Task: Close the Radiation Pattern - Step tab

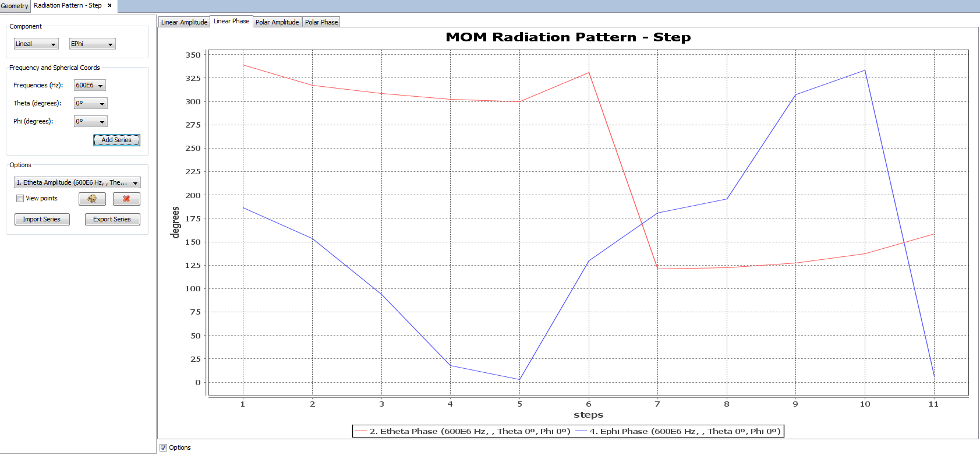Action: point(109,6)
